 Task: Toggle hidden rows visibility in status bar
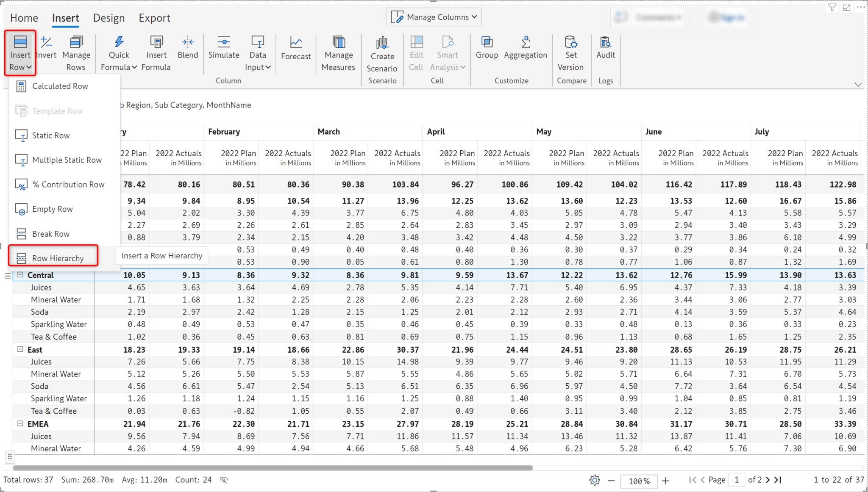click(223, 479)
